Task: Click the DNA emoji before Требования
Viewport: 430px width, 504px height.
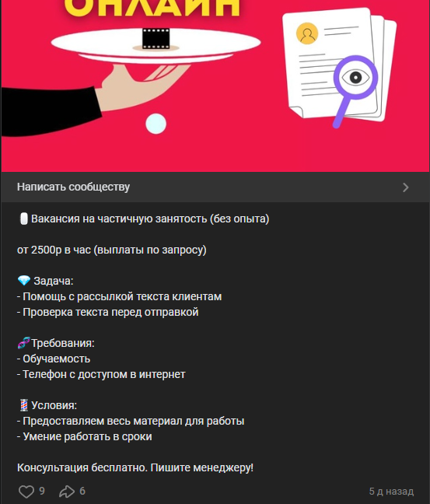Action: point(24,343)
